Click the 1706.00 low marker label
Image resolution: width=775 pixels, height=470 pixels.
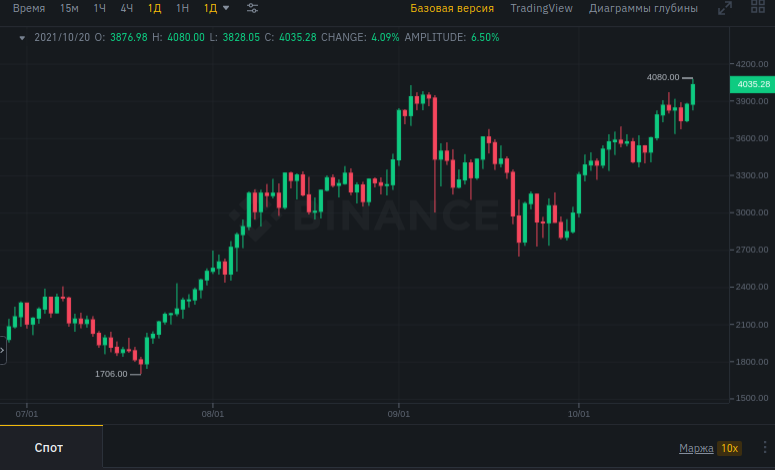[x=111, y=374]
